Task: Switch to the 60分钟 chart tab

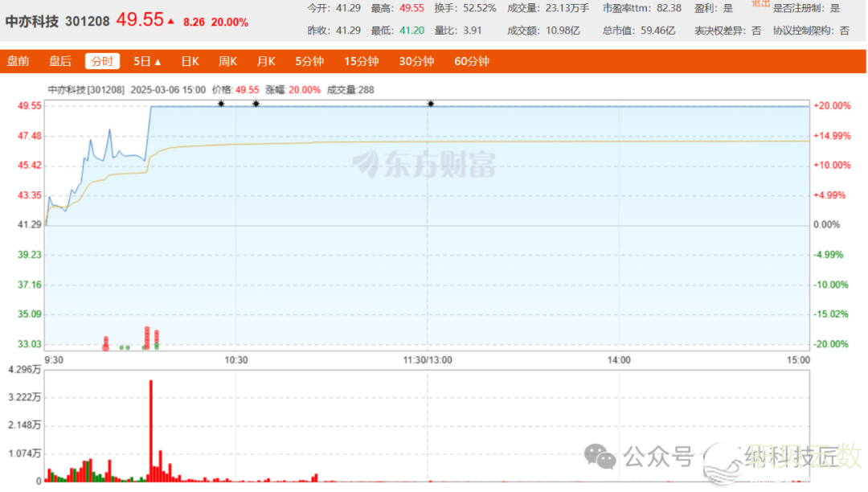Action: [472, 61]
